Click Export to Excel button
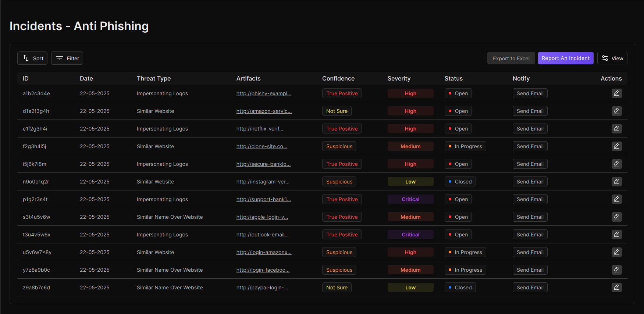Viewport: 644px width, 314px height. [511, 58]
